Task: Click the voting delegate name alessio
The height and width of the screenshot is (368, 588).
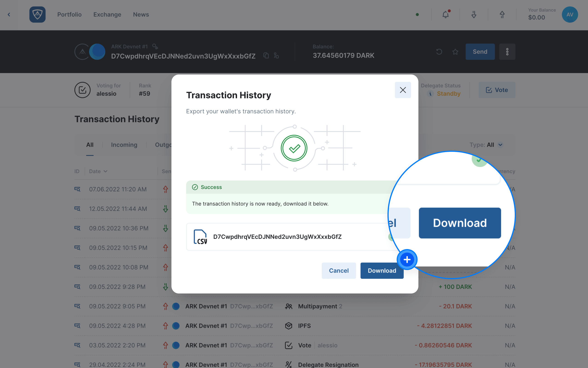Action: tap(106, 94)
